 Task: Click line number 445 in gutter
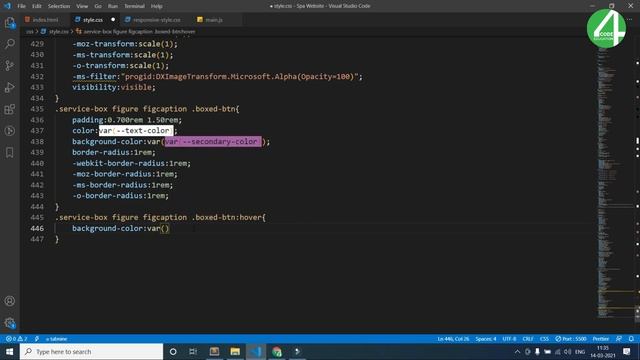click(x=37, y=217)
